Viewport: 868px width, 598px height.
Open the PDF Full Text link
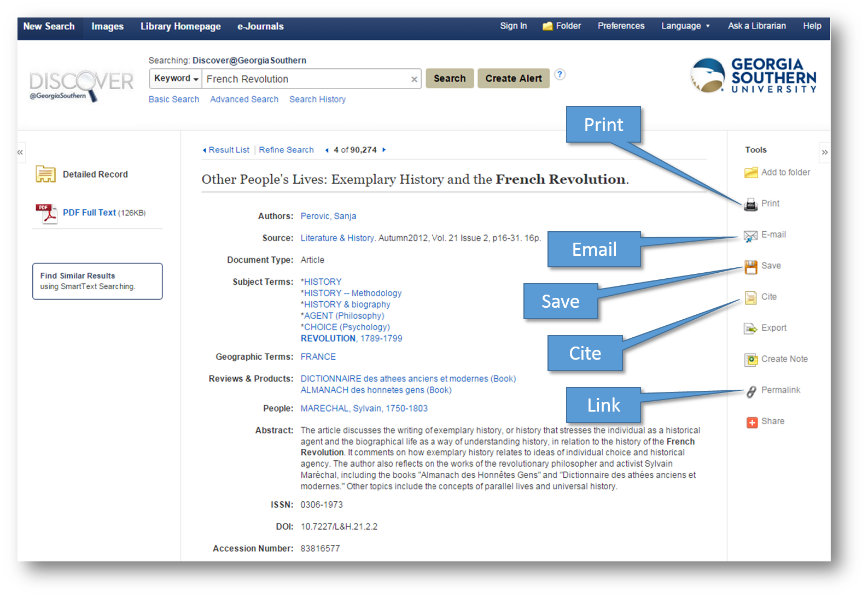[x=89, y=213]
